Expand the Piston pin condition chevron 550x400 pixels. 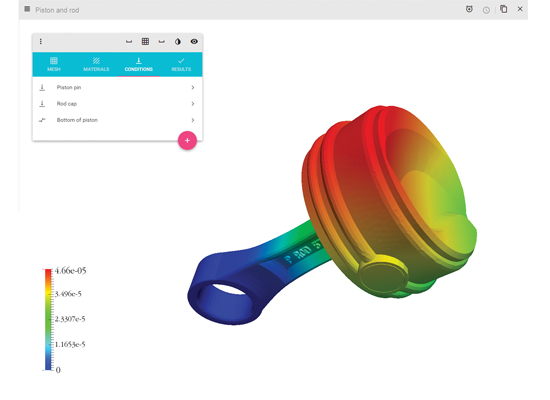[193, 87]
